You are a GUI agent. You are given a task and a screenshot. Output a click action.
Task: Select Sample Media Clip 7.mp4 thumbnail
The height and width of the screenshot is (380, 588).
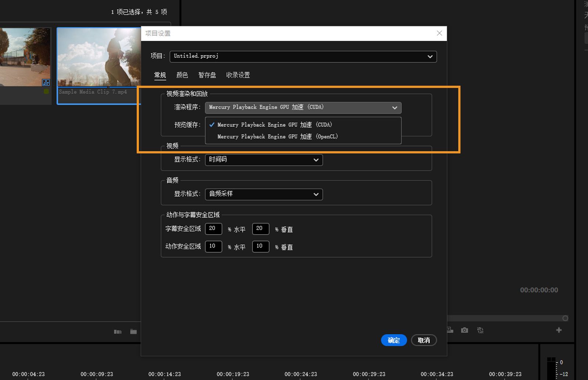tap(99, 57)
